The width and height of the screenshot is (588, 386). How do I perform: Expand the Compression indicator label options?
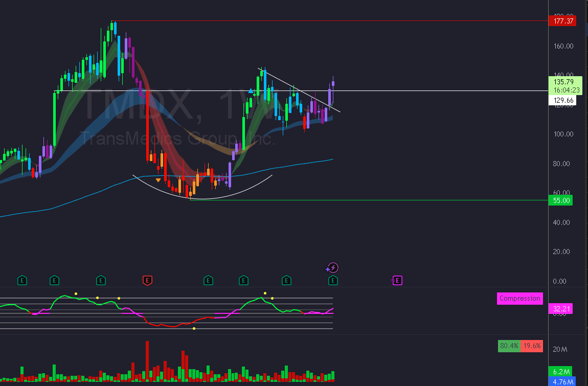tap(519, 298)
